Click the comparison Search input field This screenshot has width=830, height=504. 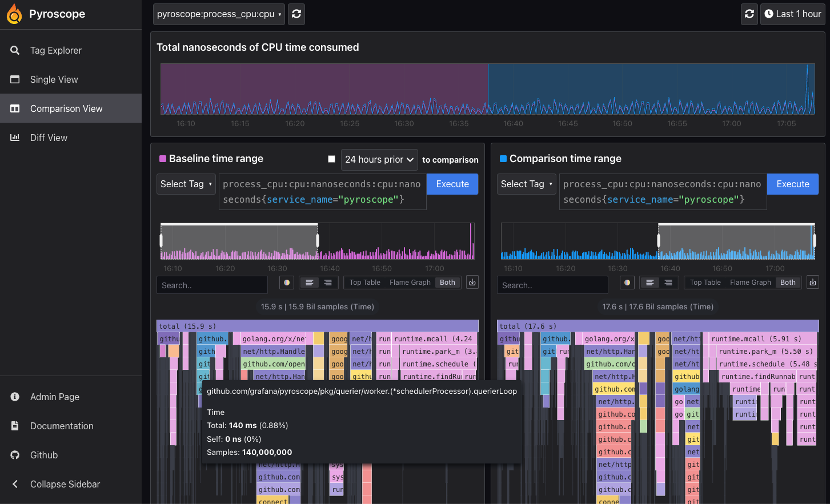(552, 285)
